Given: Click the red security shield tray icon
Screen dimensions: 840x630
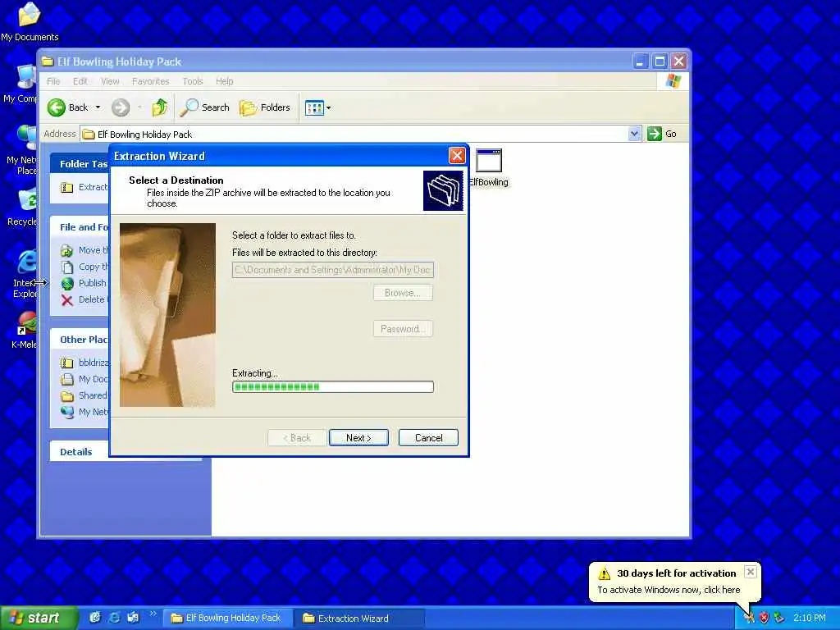Looking at the screenshot, I should coord(764,618).
